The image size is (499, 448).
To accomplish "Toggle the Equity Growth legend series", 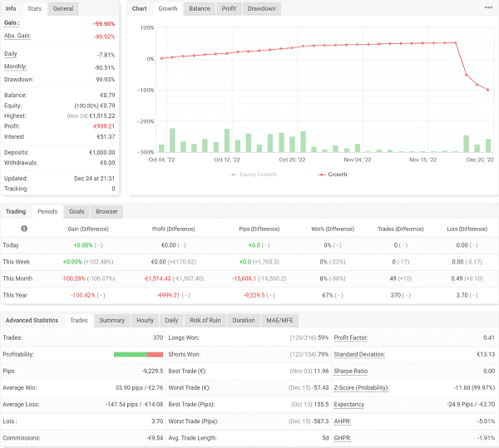I will [253, 175].
